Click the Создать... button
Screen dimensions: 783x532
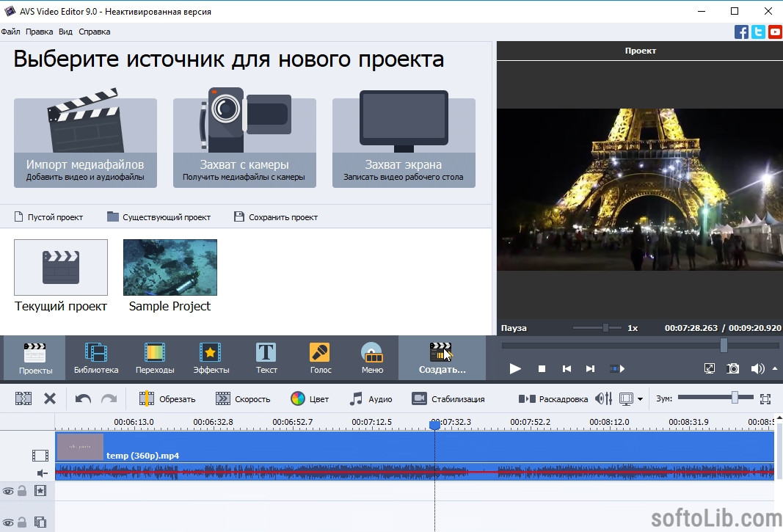pos(442,358)
